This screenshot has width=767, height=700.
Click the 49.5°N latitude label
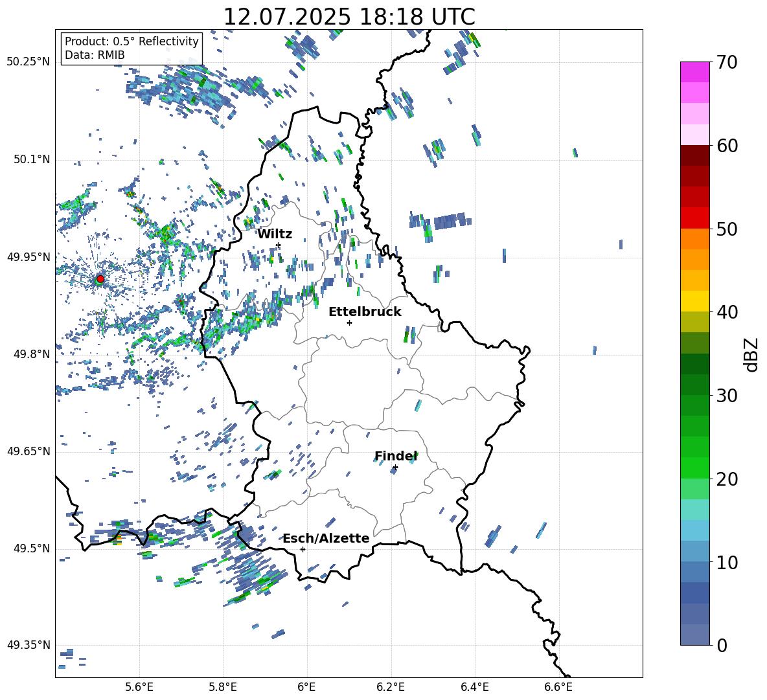click(31, 548)
